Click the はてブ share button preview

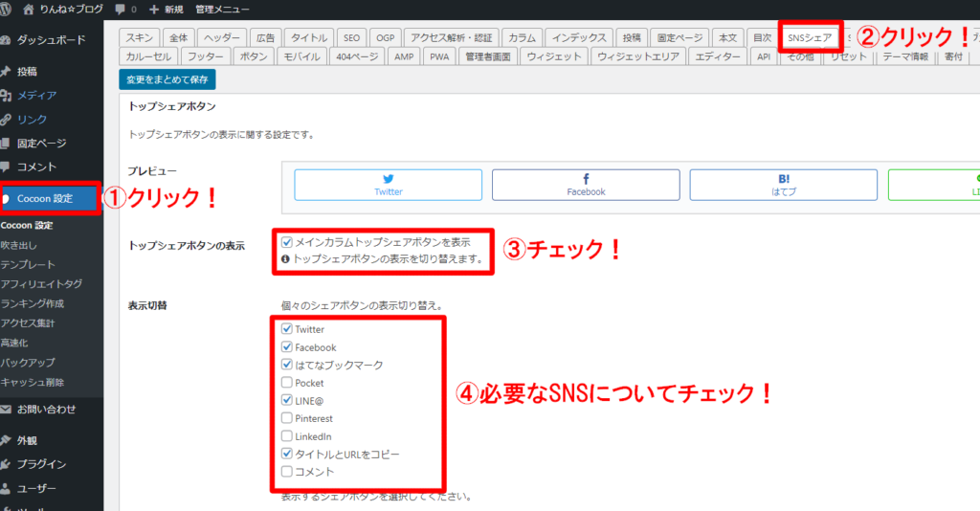coord(784,185)
